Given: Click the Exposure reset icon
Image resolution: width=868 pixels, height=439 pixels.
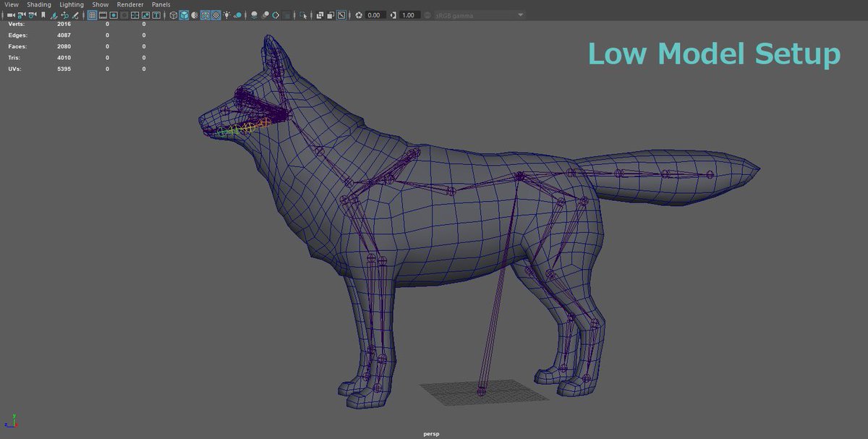Looking at the screenshot, I should (358, 15).
